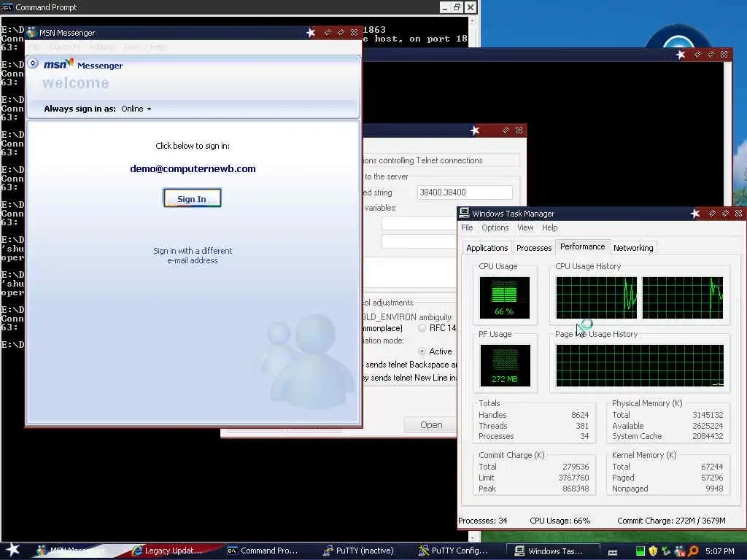
Task: Click the Command Prompt title bar icon
Action: (x=7, y=7)
